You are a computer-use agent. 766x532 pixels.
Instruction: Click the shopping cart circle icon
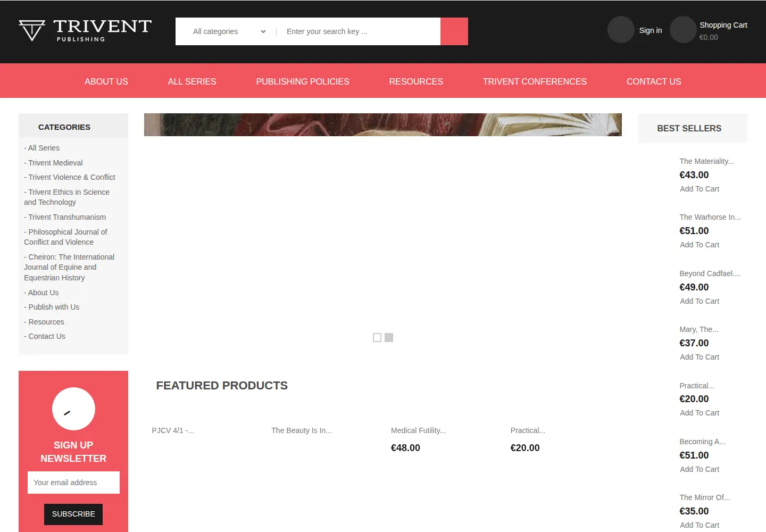683,30
